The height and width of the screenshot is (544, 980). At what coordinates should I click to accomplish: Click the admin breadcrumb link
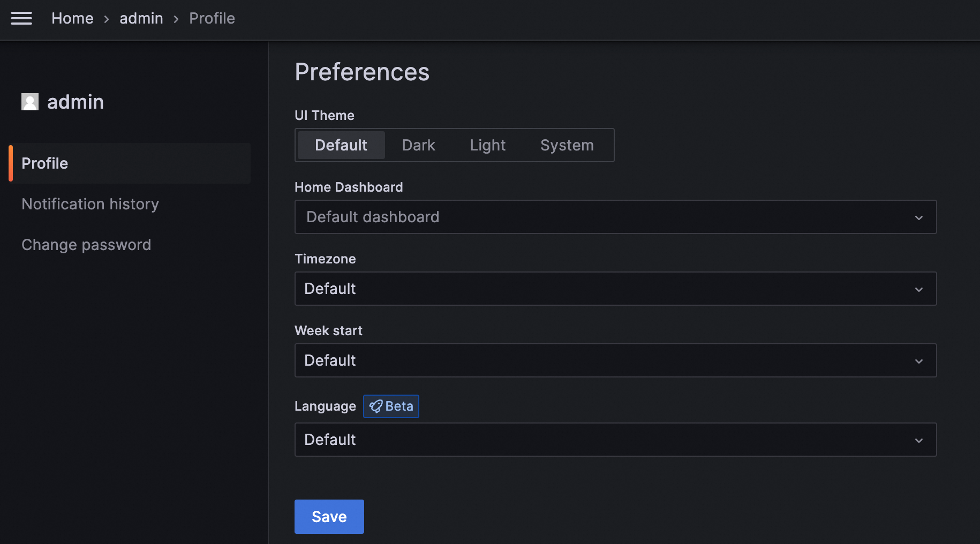click(x=141, y=19)
